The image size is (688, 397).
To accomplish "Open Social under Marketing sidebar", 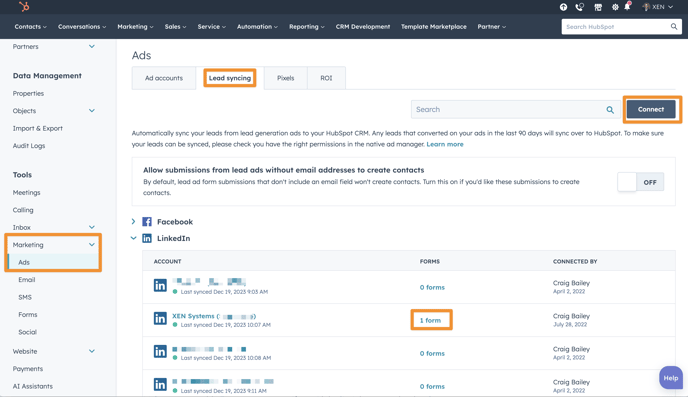I will (x=28, y=332).
